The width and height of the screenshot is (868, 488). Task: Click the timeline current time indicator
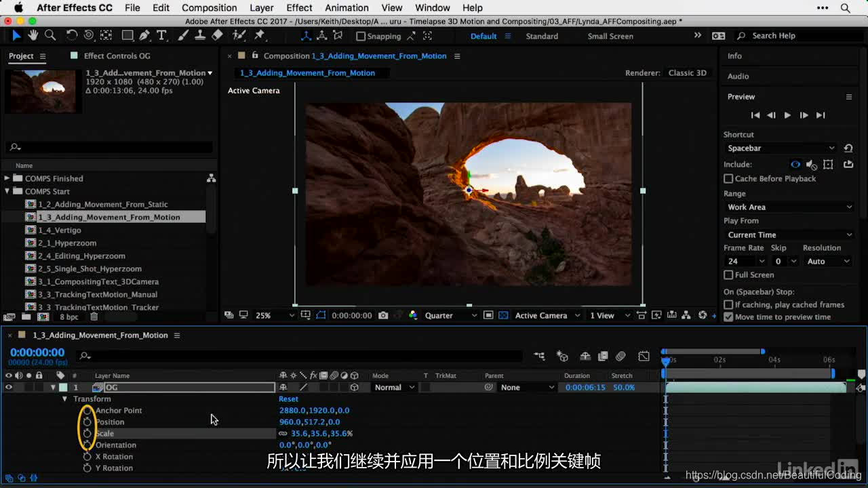(665, 361)
